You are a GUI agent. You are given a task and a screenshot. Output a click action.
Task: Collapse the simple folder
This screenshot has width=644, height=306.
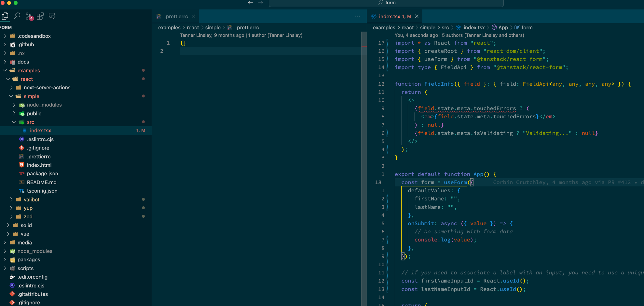(11, 96)
